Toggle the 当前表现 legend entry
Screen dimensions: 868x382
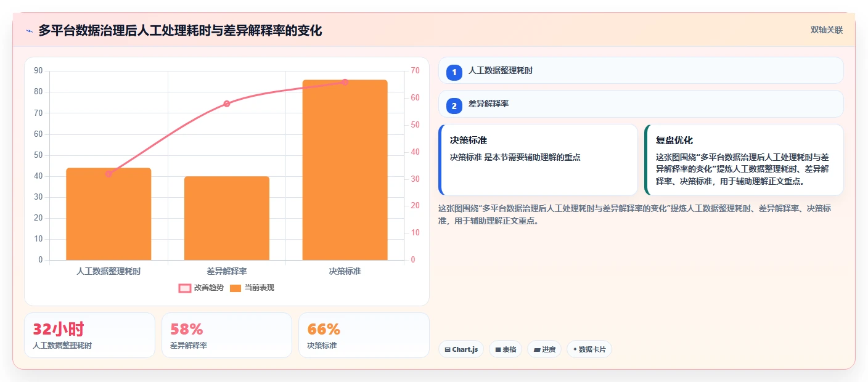pyautogui.click(x=252, y=288)
